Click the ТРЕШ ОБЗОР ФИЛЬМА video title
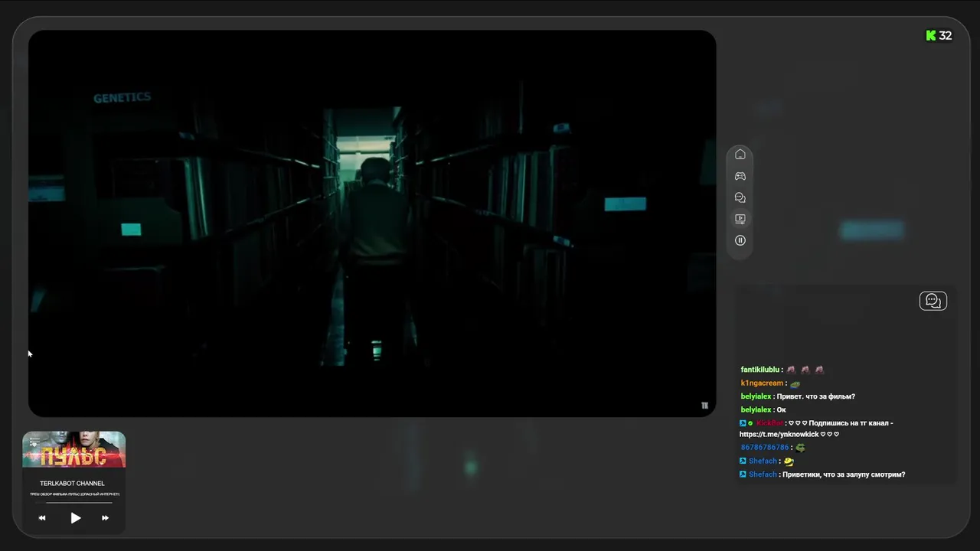The height and width of the screenshot is (551, 980). coord(74,494)
